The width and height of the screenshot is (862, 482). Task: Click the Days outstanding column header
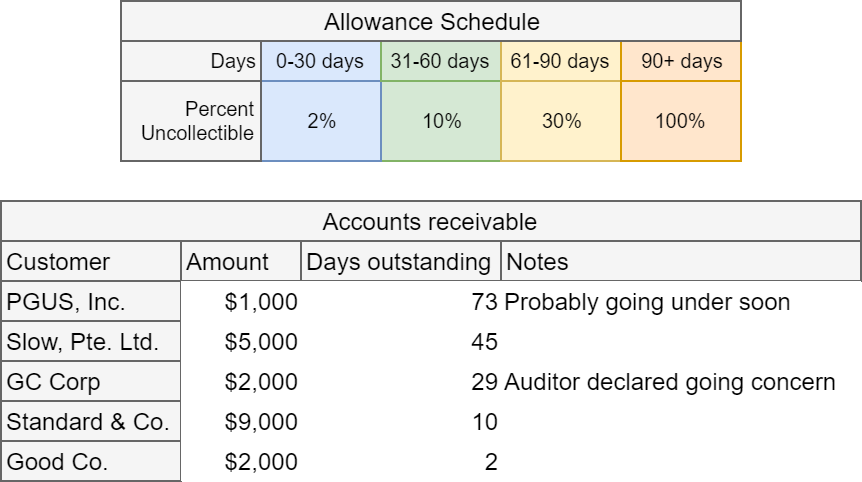[x=400, y=262]
